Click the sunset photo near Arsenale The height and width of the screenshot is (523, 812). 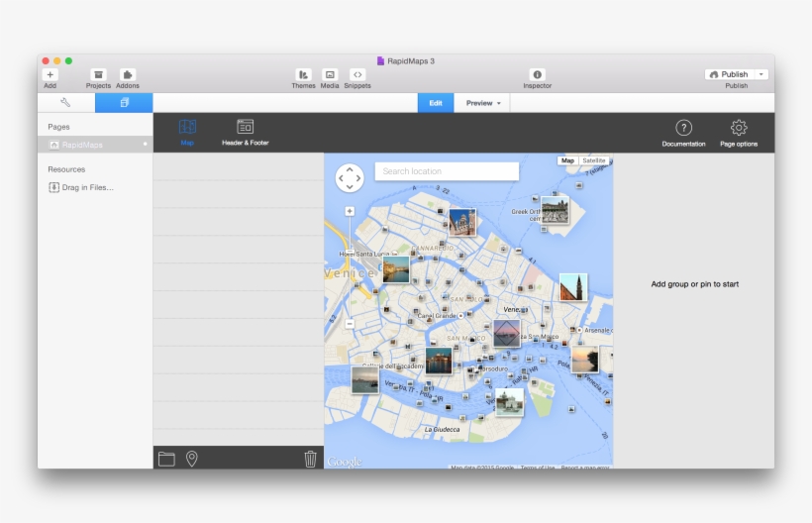(x=584, y=359)
